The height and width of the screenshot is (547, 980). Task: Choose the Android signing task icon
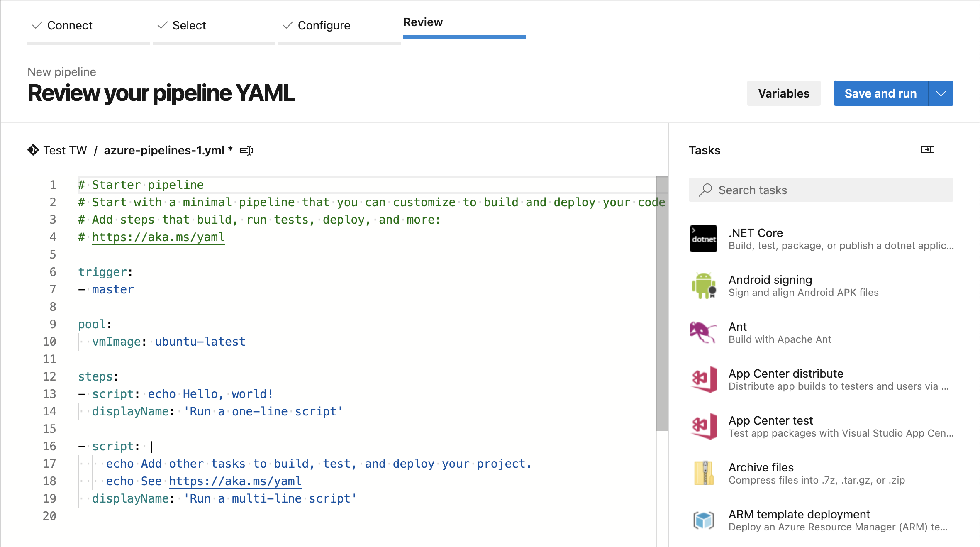click(x=703, y=286)
